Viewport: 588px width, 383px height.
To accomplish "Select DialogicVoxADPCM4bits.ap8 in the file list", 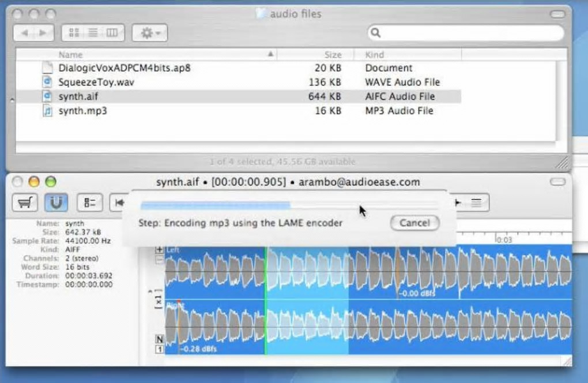I will click(x=239, y=68).
